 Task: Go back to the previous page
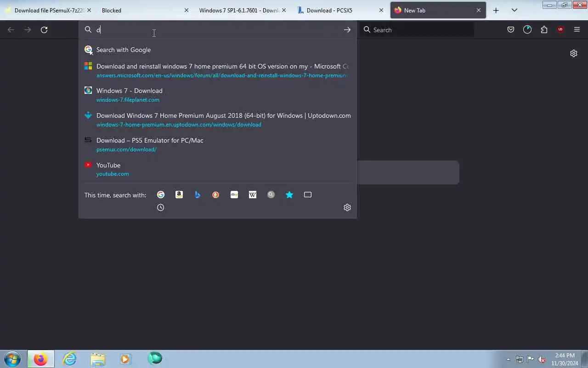[x=11, y=29]
